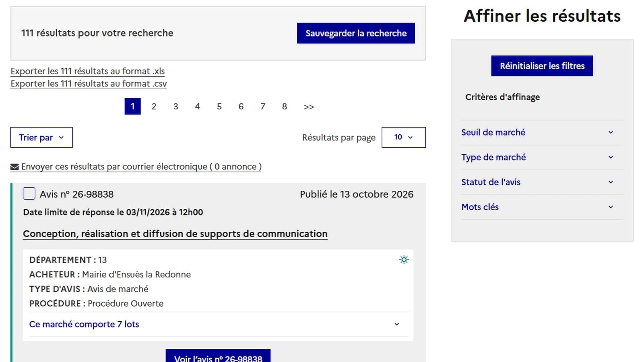Go to results page 3
The width and height of the screenshot is (644, 362).
click(x=175, y=107)
